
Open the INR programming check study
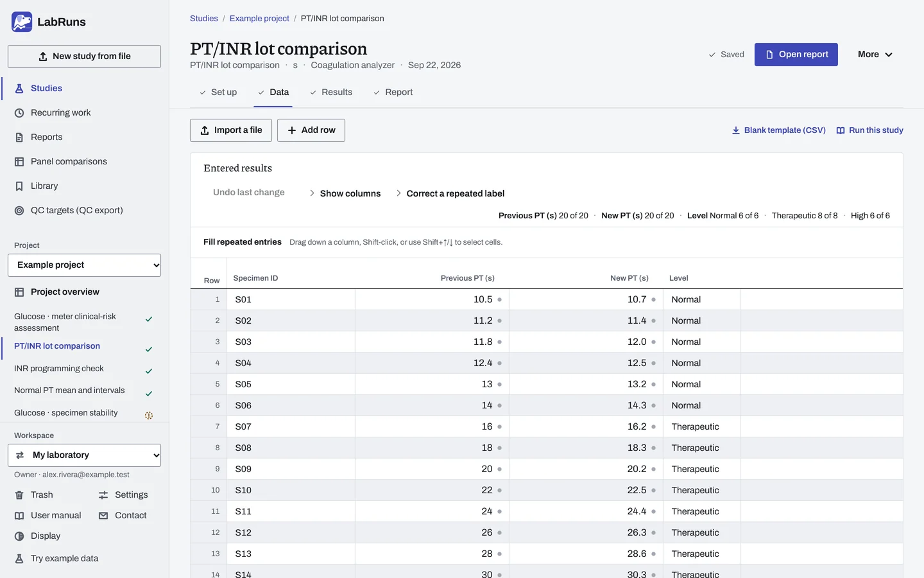tap(84, 369)
